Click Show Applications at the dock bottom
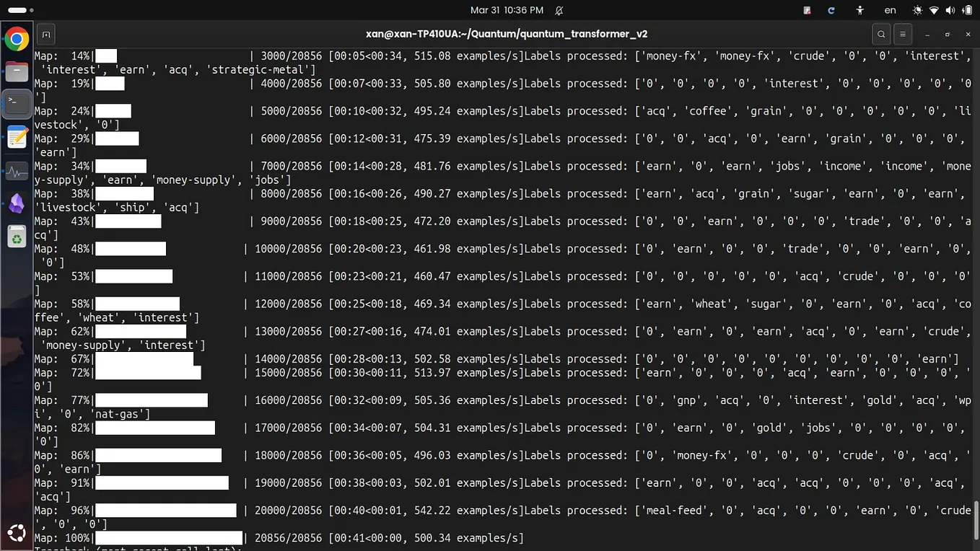Image resolution: width=980 pixels, height=551 pixels. (16, 532)
